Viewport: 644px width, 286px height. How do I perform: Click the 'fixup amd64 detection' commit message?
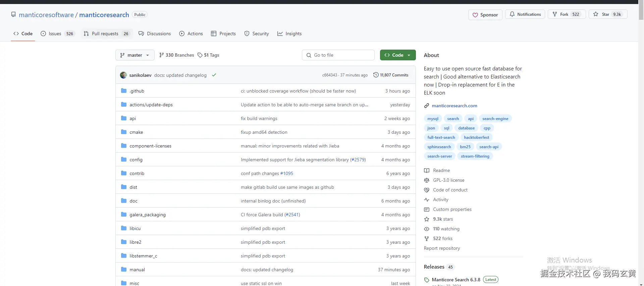click(264, 132)
